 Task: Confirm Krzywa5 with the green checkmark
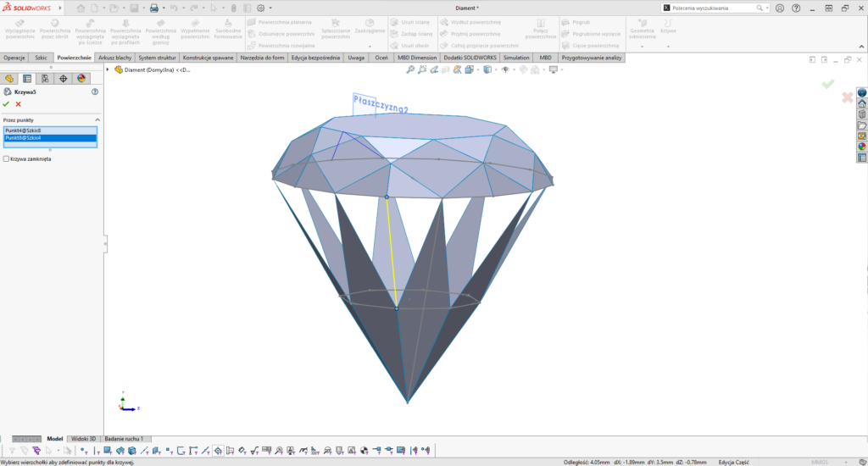click(x=6, y=104)
